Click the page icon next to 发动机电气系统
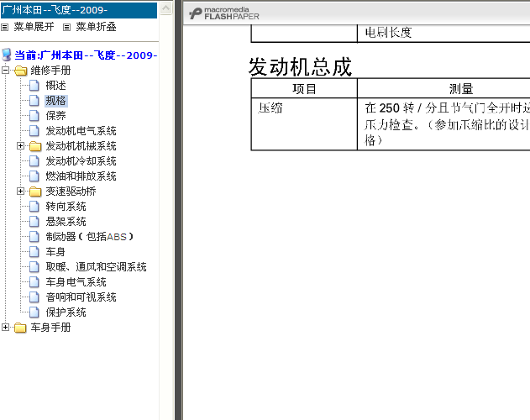Screen dimensions: 530x420 coord(34,131)
